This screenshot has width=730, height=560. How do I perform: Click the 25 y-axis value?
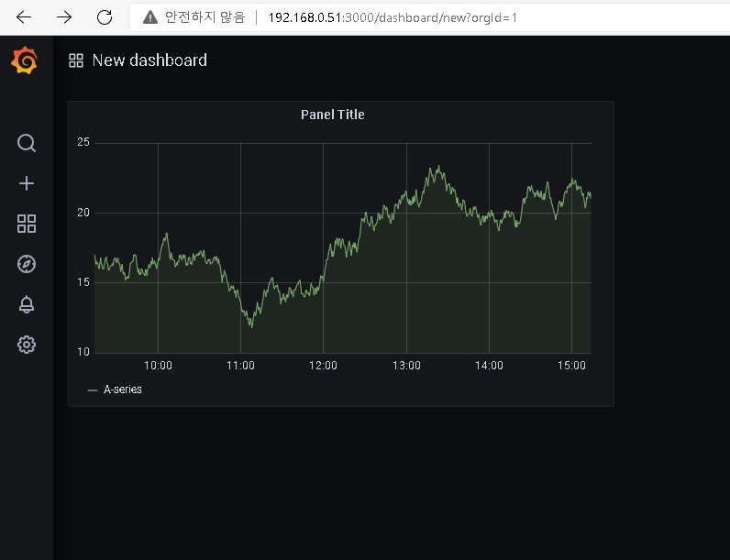(83, 142)
